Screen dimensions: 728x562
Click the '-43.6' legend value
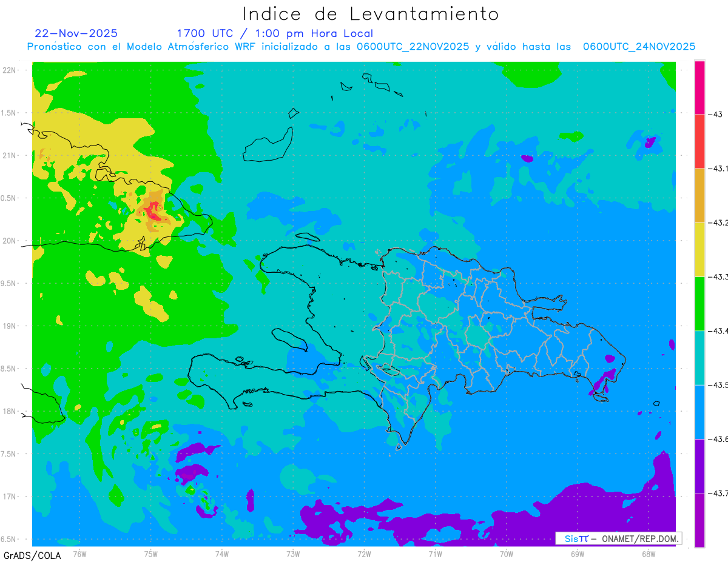718,439
